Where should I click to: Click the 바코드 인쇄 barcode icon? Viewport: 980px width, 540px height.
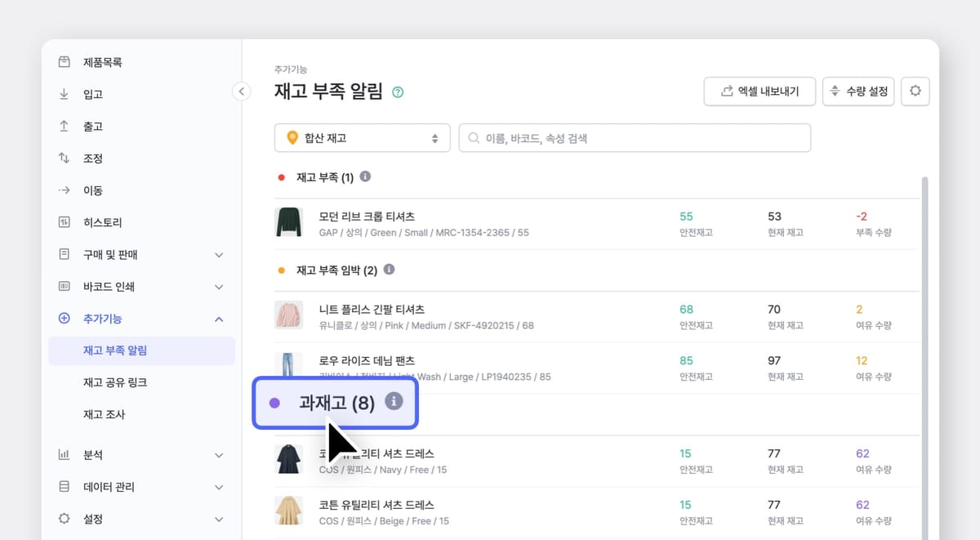click(64, 286)
